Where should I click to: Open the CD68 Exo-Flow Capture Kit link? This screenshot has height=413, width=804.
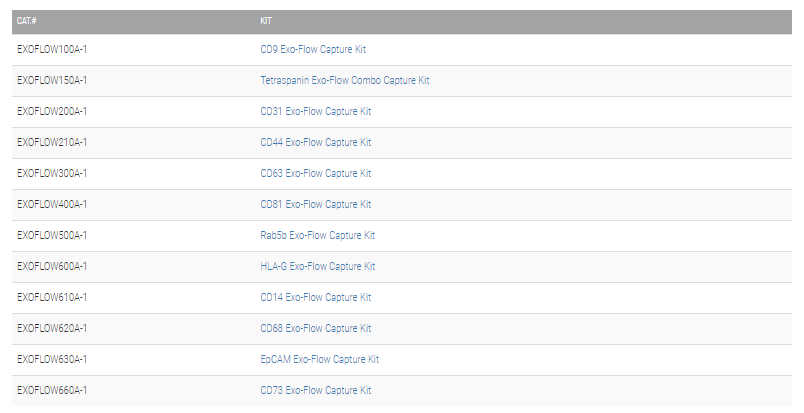[316, 328]
